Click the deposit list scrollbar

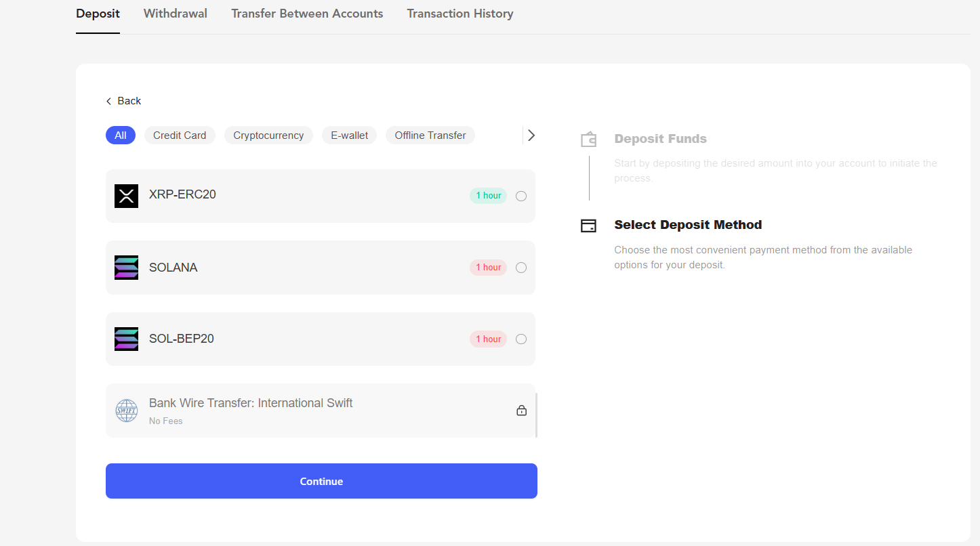point(536,415)
